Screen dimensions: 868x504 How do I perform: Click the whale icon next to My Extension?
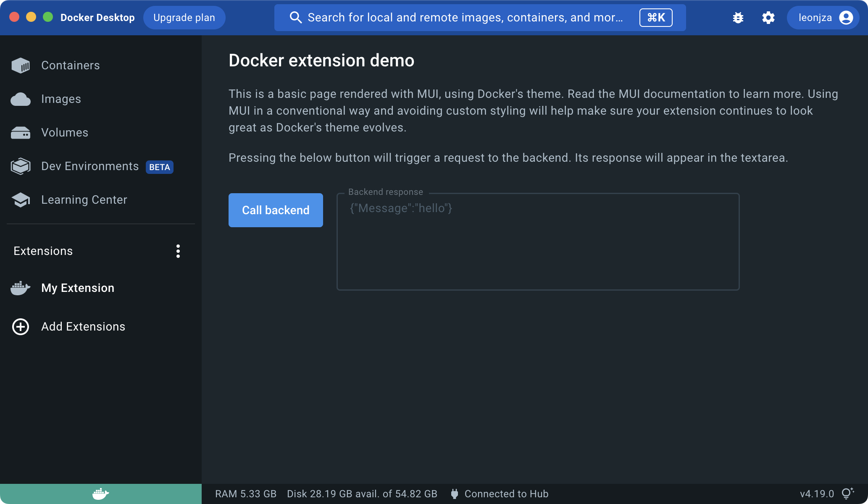click(x=21, y=288)
